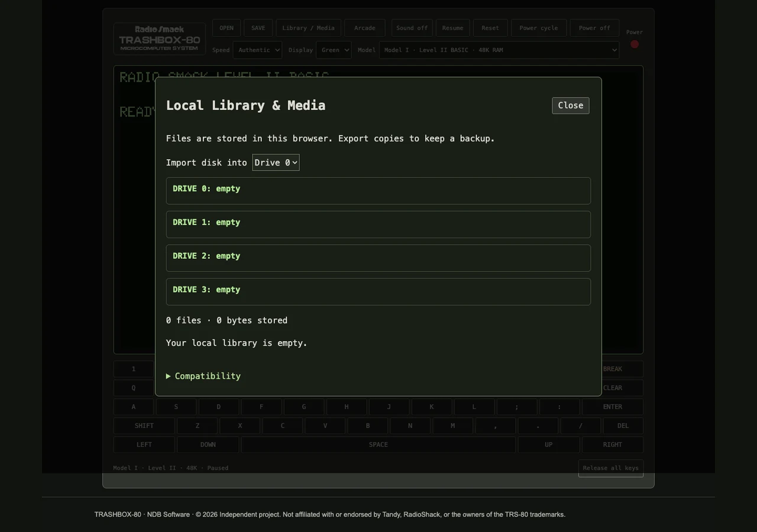The image size is (757, 532).
Task: Click the 'Model I · Level II · 48K · Paused' status
Action: pos(171,468)
